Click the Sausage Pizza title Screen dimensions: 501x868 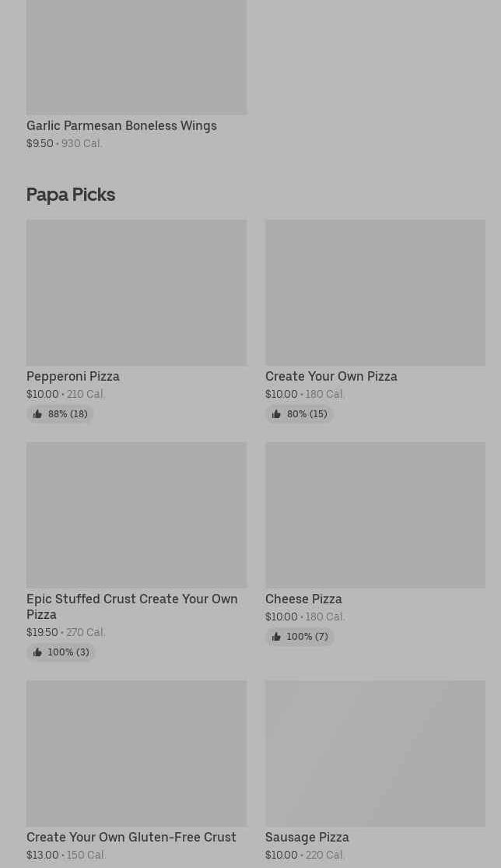[307, 837]
